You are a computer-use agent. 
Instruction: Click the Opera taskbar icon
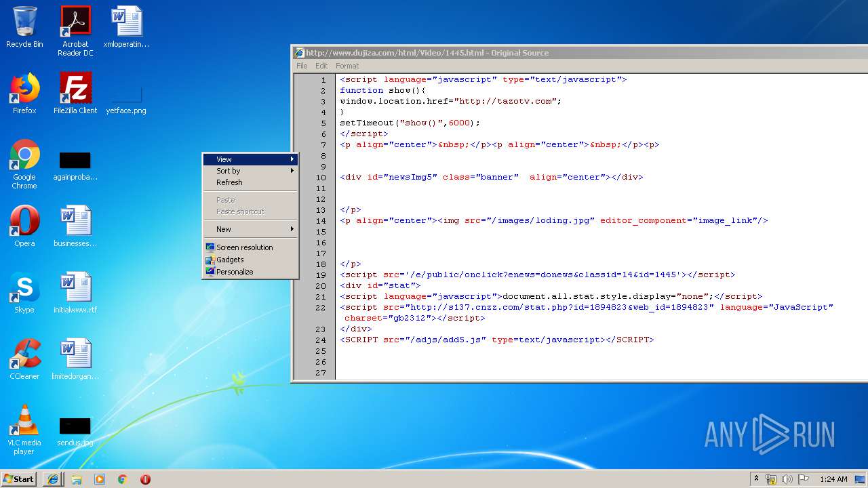(x=145, y=479)
